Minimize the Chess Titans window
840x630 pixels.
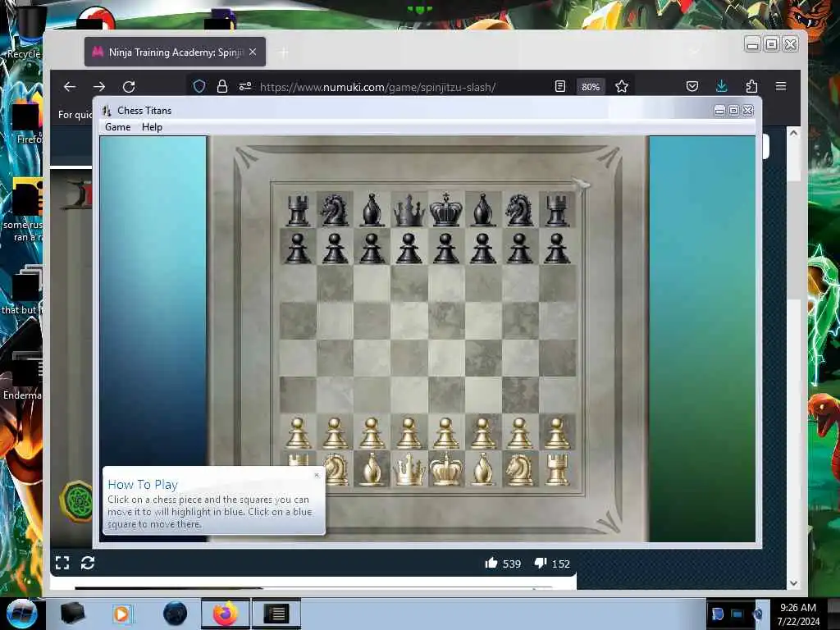click(719, 111)
